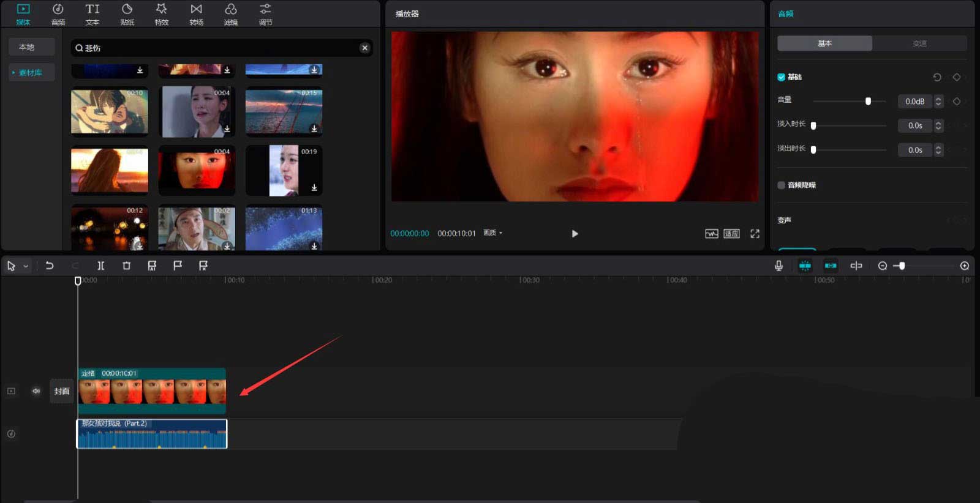Click the search box containing 悲伤
The width and height of the screenshot is (980, 503).
[x=221, y=48]
